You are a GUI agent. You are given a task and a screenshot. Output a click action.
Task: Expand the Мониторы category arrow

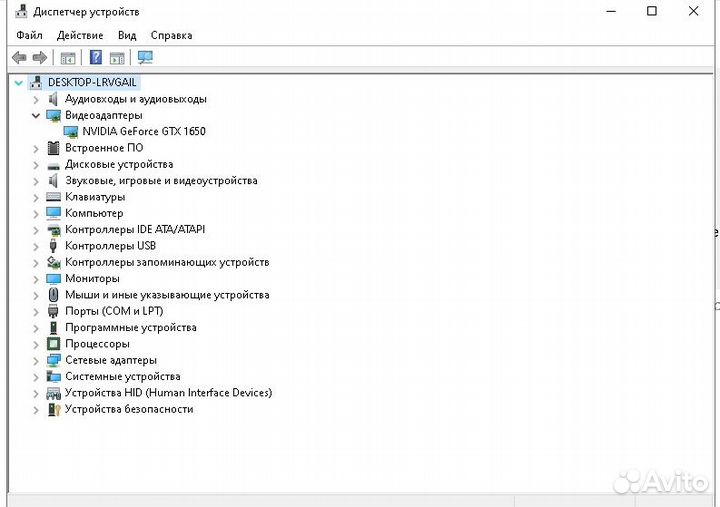click(36, 279)
